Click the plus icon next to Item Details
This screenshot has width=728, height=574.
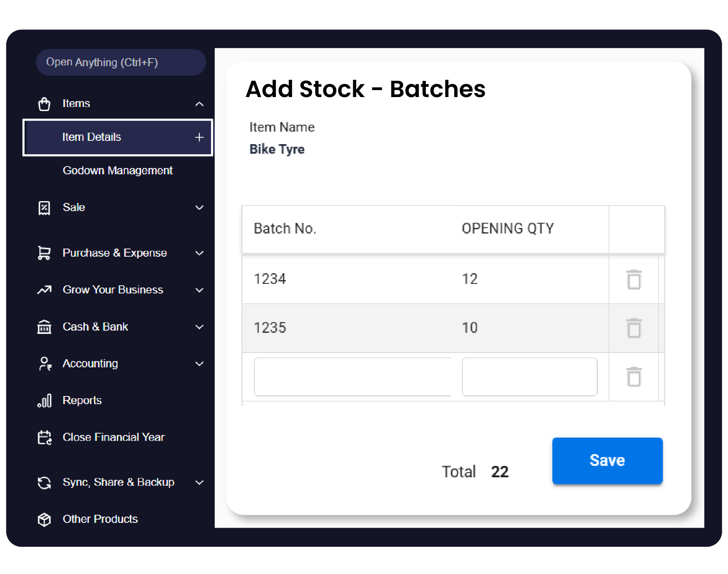tap(199, 137)
